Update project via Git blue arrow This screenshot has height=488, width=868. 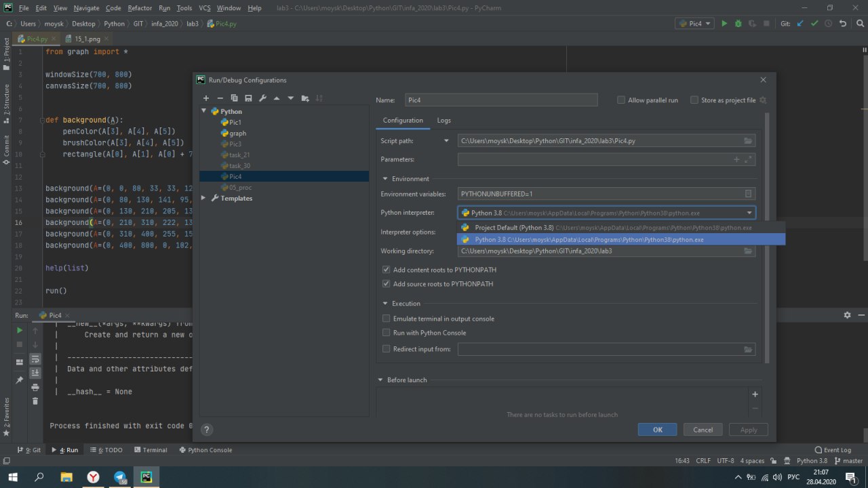(800, 23)
